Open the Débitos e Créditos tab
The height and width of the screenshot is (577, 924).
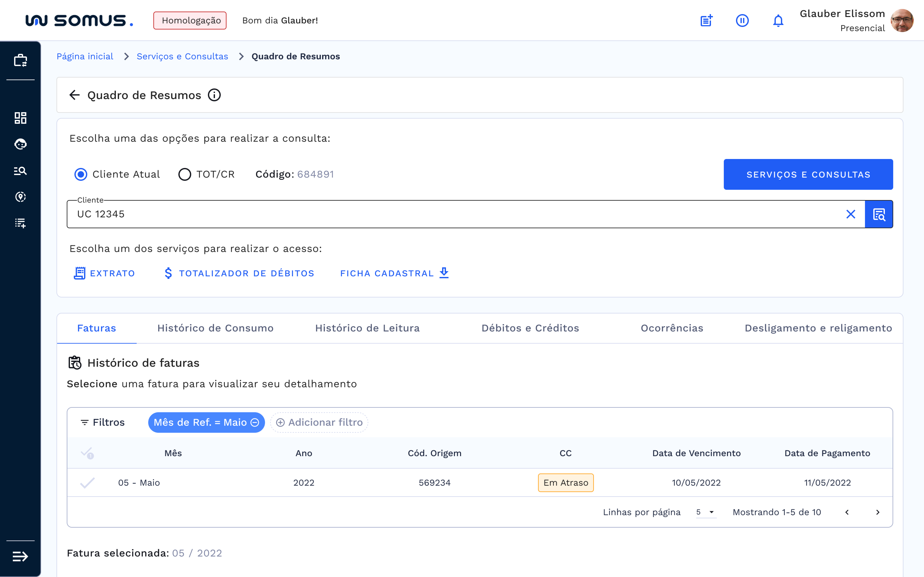coord(530,328)
